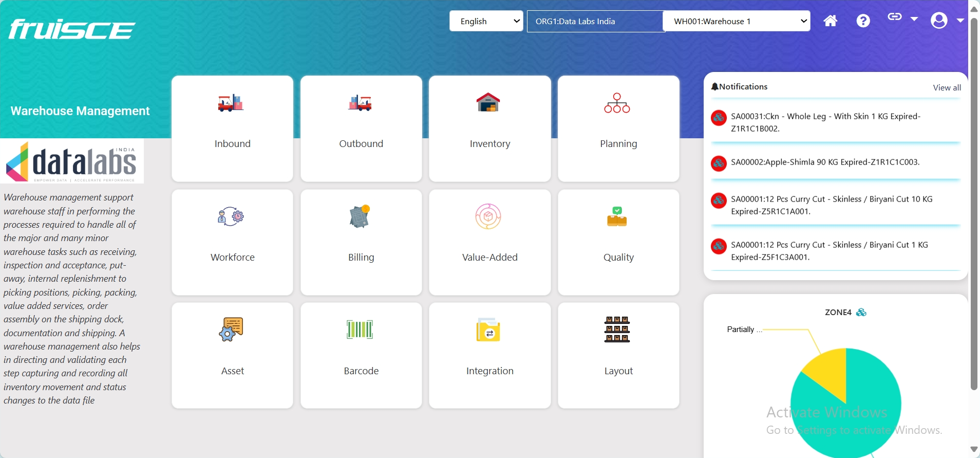
Task: Open the Apple-Shimla 90 KG expired notification
Action: pyautogui.click(x=825, y=162)
